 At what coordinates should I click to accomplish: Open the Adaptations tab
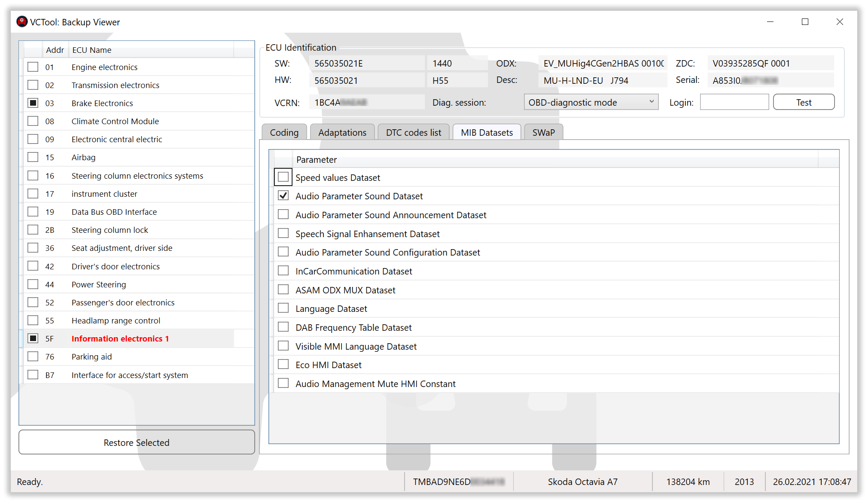coord(342,132)
